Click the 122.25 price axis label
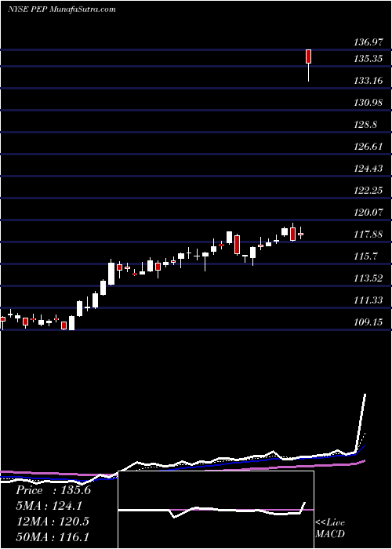 (x=368, y=190)
